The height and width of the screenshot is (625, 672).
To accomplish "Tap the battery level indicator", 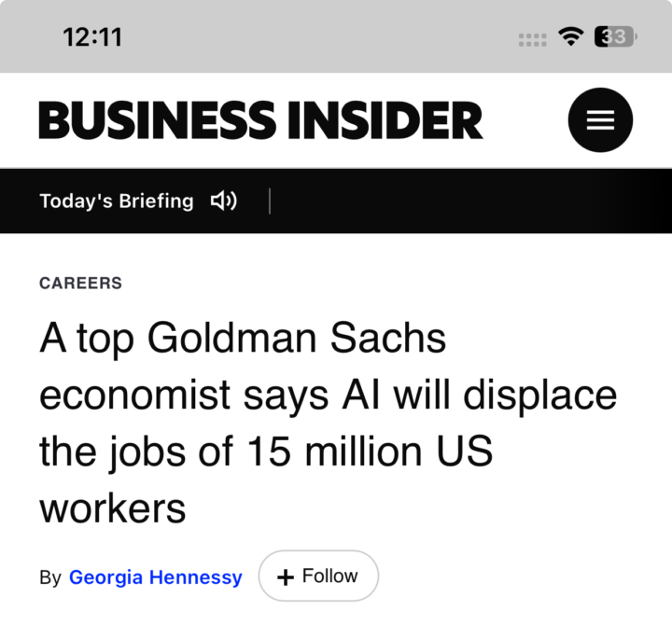I will 615,36.
